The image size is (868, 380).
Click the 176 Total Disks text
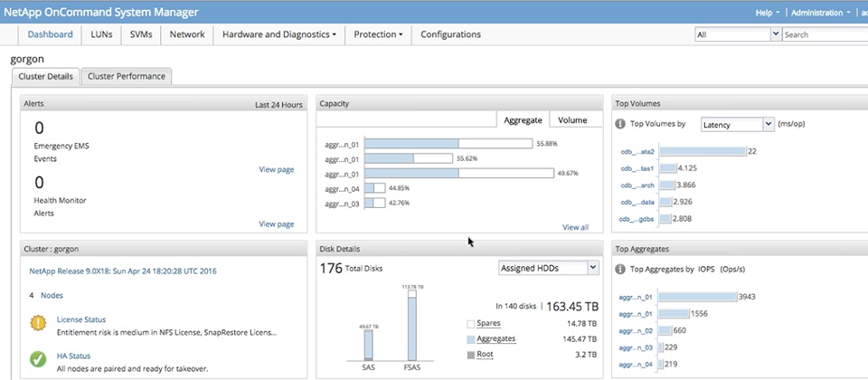351,268
